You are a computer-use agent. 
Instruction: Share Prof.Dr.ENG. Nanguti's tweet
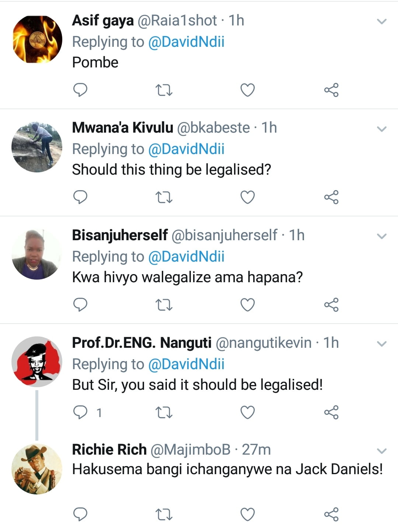coord(331,412)
